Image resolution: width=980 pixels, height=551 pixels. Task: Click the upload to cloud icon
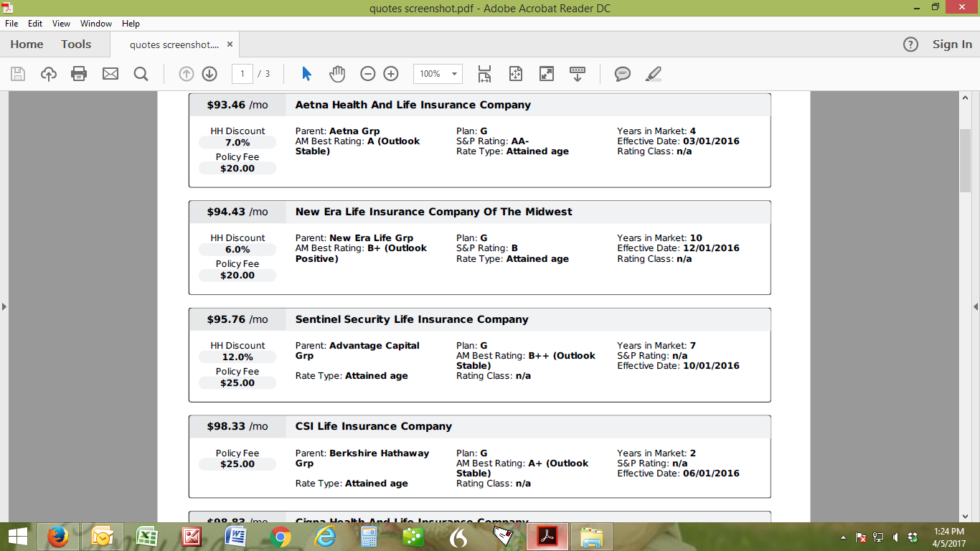(x=49, y=73)
